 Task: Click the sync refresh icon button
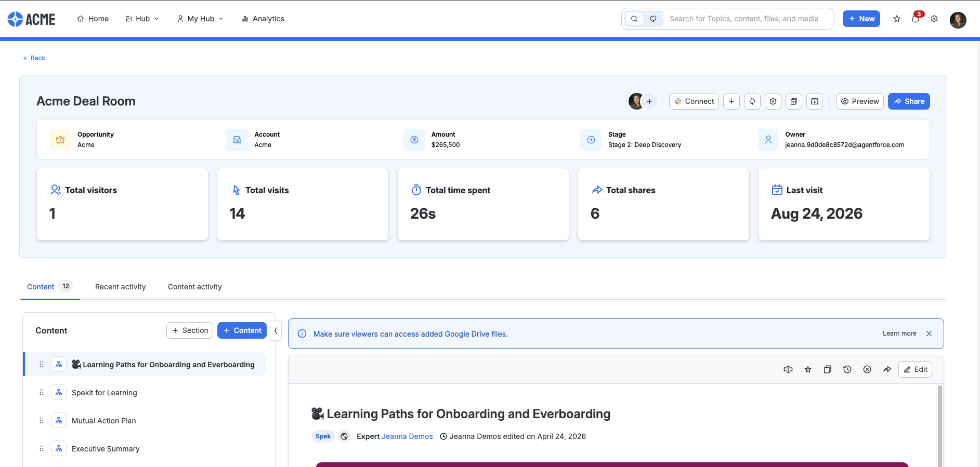752,101
